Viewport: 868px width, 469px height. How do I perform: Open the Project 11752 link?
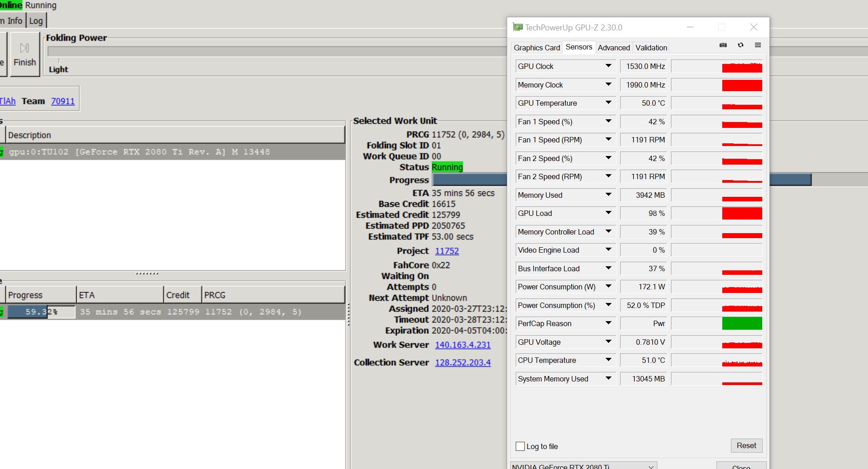pos(447,251)
